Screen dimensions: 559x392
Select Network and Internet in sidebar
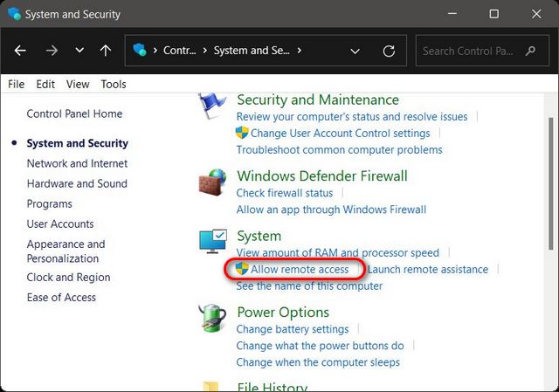(x=77, y=163)
